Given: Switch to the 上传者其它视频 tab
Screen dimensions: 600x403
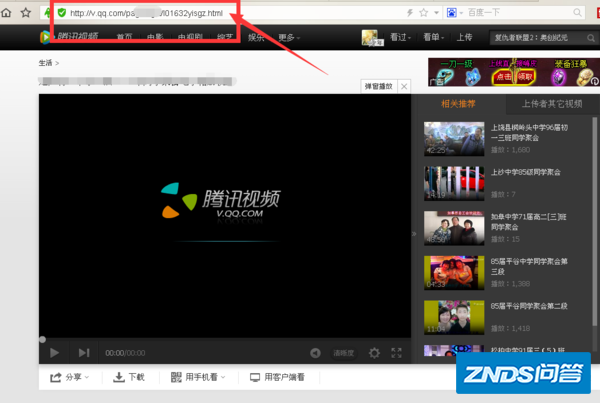Looking at the screenshot, I should 552,104.
